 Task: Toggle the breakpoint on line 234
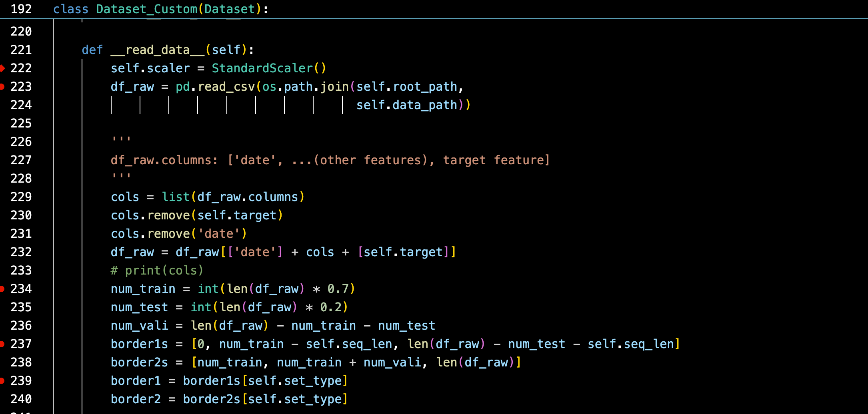pos(2,289)
